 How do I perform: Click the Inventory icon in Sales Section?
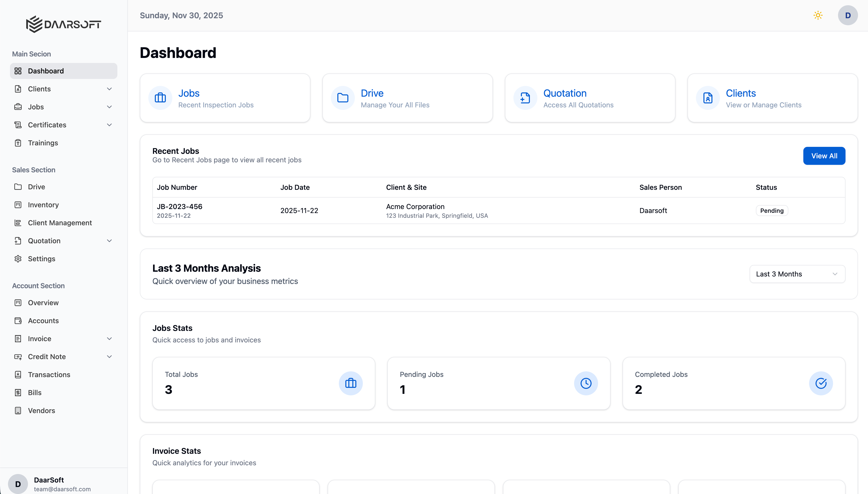(x=18, y=205)
